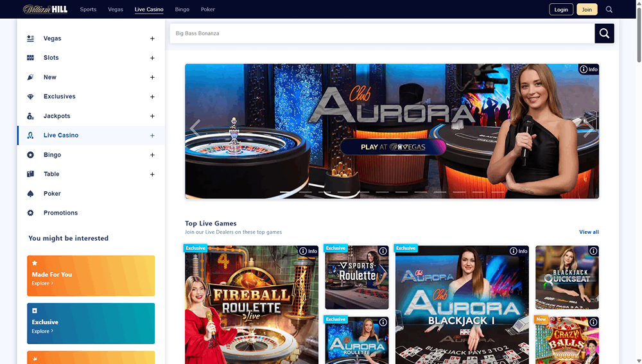The width and height of the screenshot is (642, 364).
Task: Click Play at WH Vegas banner button
Action: [x=393, y=147]
